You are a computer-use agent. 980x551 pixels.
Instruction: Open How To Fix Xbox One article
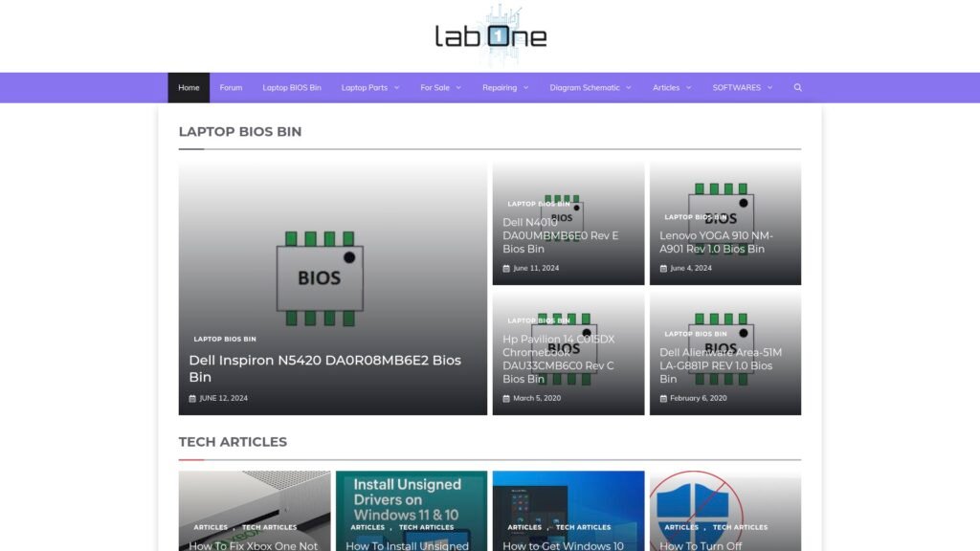[x=253, y=545]
